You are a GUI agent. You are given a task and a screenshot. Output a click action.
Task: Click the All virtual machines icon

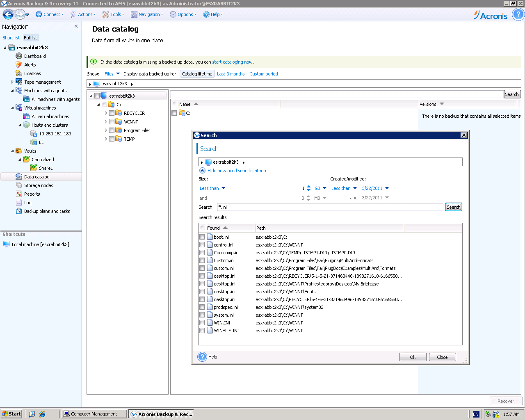(26, 116)
